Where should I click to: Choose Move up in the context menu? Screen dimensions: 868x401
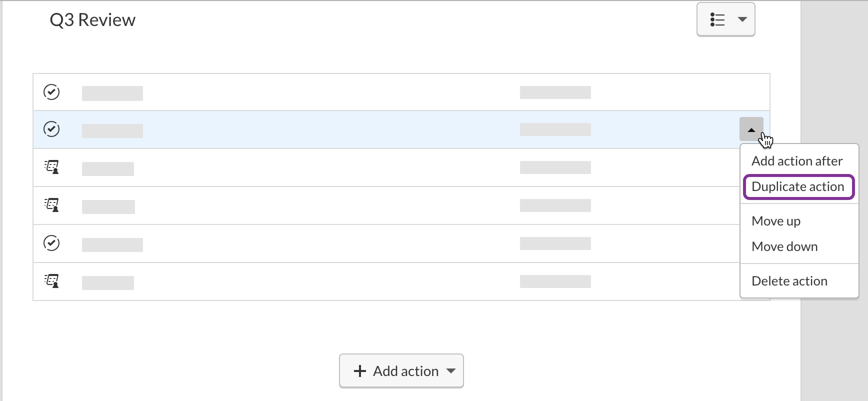point(776,221)
